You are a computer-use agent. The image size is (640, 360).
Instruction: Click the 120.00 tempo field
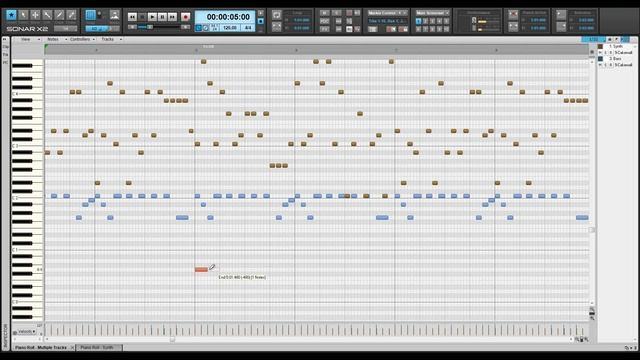(x=230, y=28)
